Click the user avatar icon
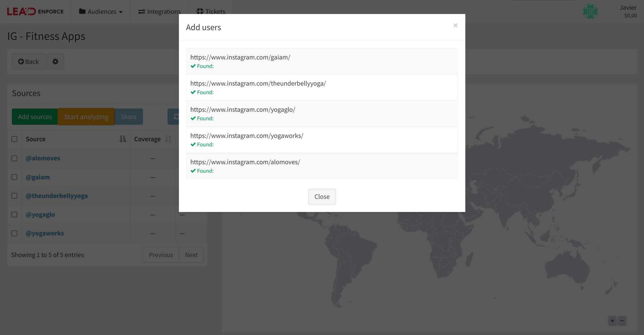Image resolution: width=644 pixels, height=335 pixels. pyautogui.click(x=590, y=12)
